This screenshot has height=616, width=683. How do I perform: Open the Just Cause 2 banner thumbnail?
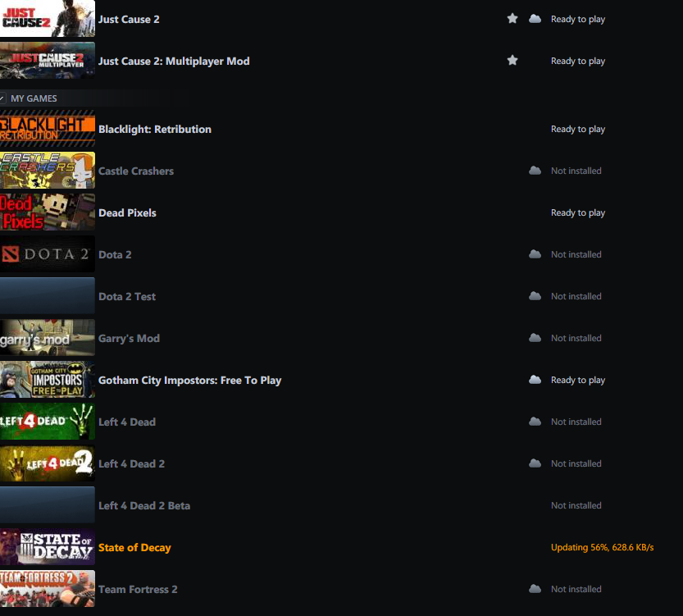[x=47, y=18]
